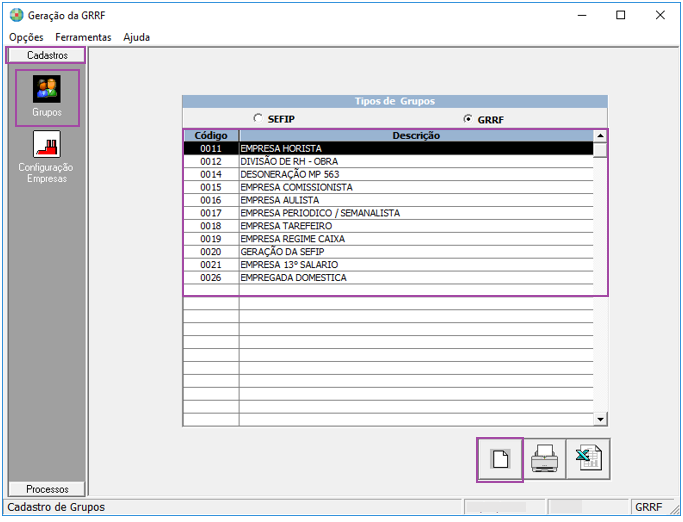Select the GRRF radio button
The height and width of the screenshot is (522, 683).
[468, 119]
